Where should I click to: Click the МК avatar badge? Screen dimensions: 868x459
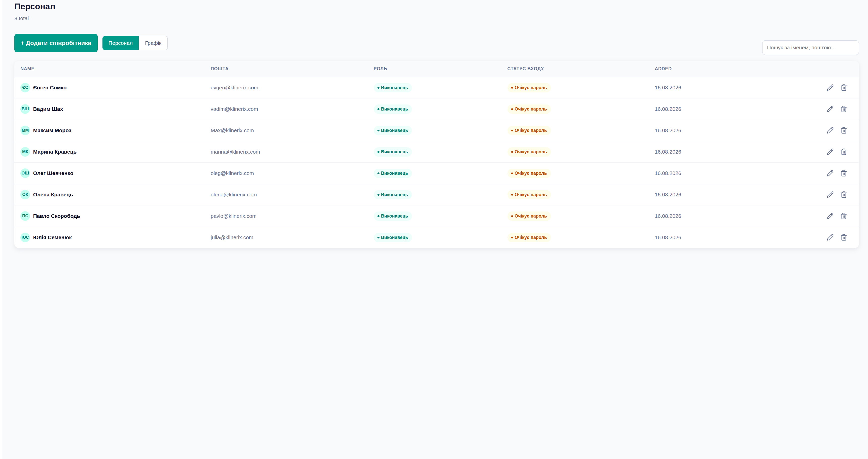pos(25,152)
